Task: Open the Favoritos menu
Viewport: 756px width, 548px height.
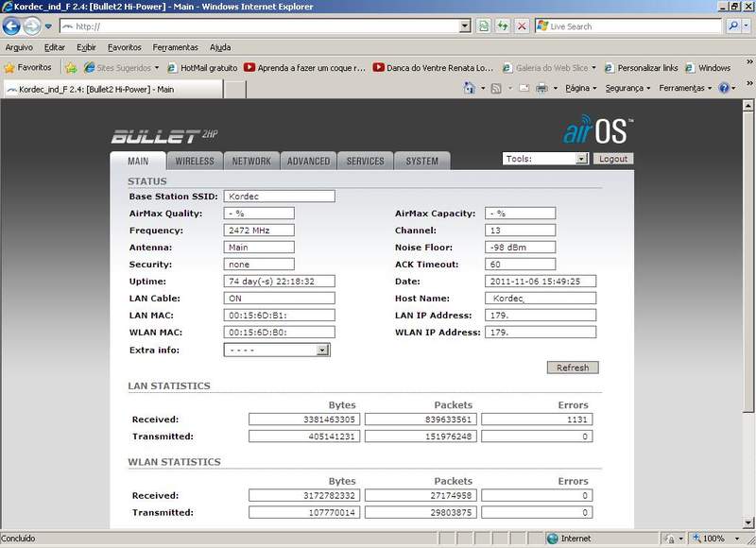Action: (x=125, y=47)
